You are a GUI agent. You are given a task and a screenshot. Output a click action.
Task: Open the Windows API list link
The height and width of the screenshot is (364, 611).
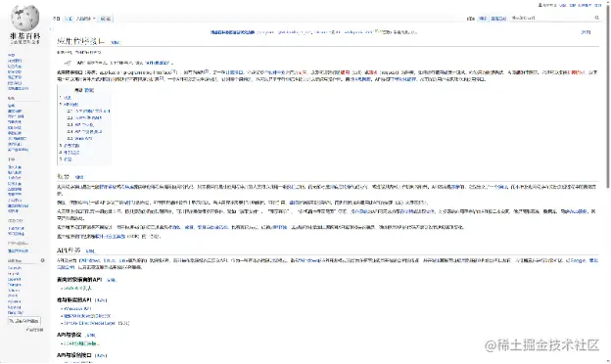pyautogui.click(x=77, y=308)
